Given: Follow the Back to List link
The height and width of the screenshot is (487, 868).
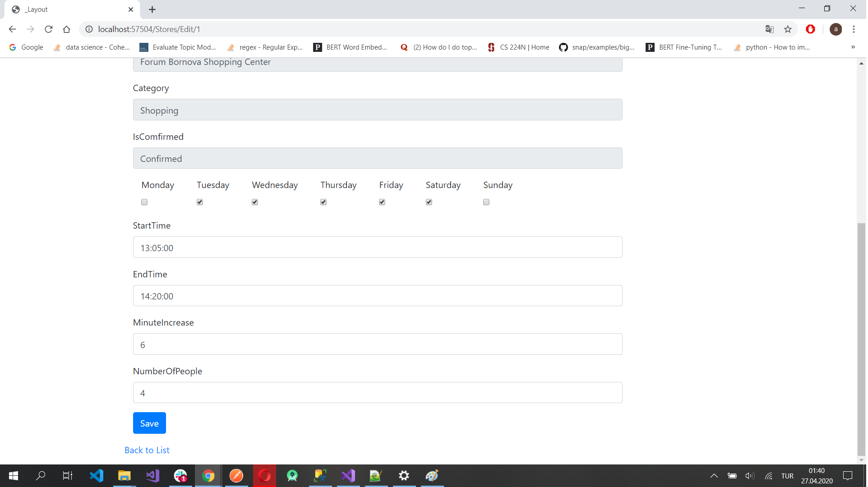Looking at the screenshot, I should pyautogui.click(x=147, y=451).
